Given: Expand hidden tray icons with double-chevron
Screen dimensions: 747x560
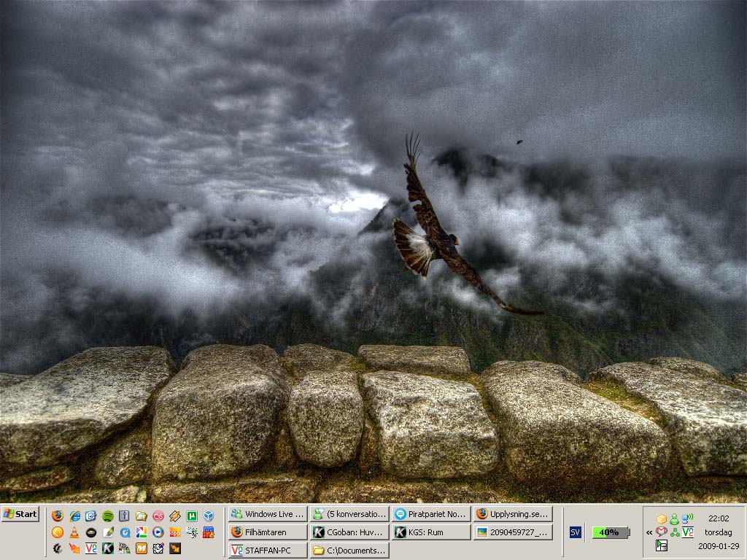Looking at the screenshot, I should tap(649, 532).
